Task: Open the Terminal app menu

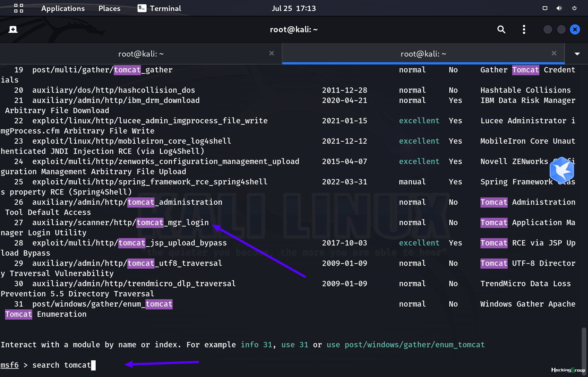Action: point(159,8)
